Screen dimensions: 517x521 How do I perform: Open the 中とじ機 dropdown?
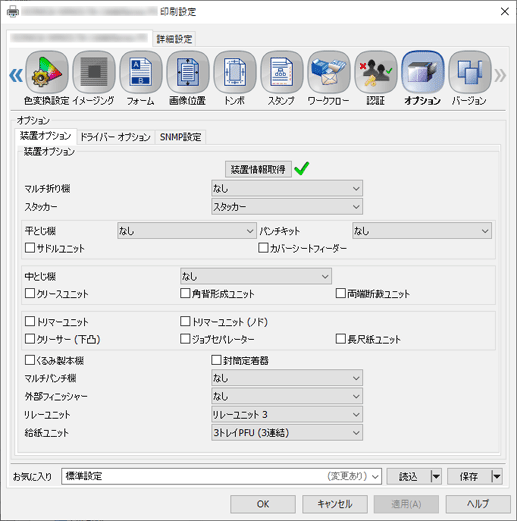coord(256,276)
